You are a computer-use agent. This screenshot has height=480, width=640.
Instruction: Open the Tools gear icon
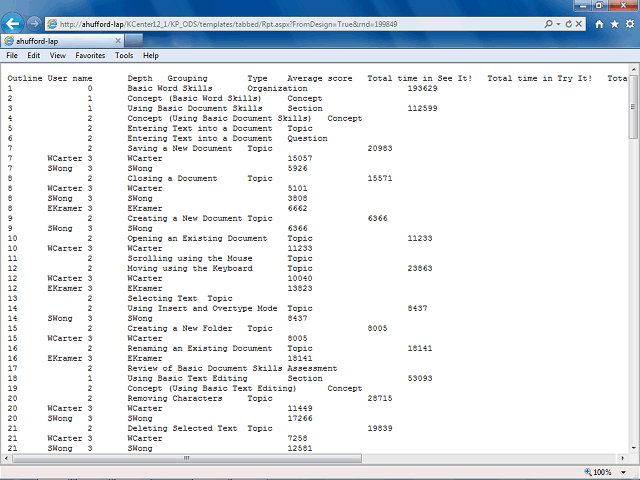click(630, 24)
